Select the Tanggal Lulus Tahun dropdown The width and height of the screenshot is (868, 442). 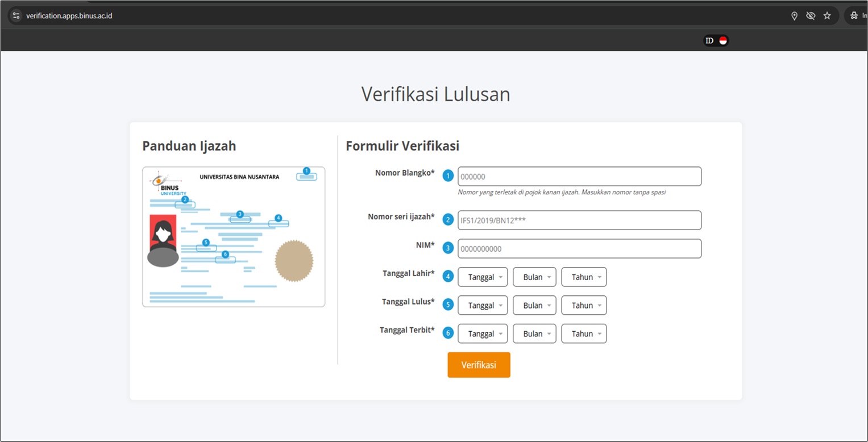584,306
